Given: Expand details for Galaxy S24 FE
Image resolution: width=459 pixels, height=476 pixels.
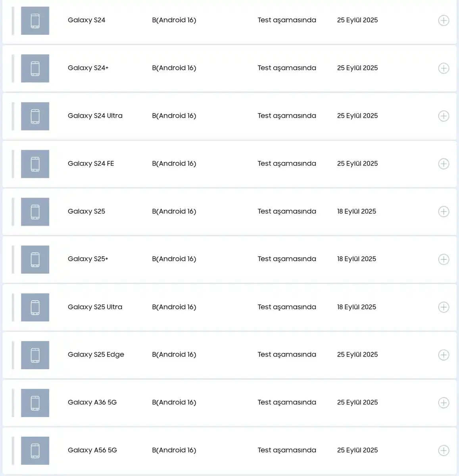Looking at the screenshot, I should tap(444, 164).
